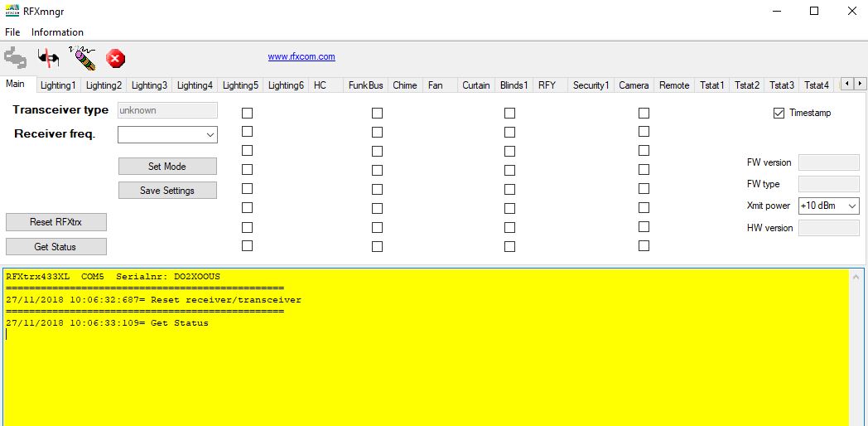Tick the bottom checkbox in the rightmost protocol column
The height and width of the screenshot is (426, 868).
(644, 246)
